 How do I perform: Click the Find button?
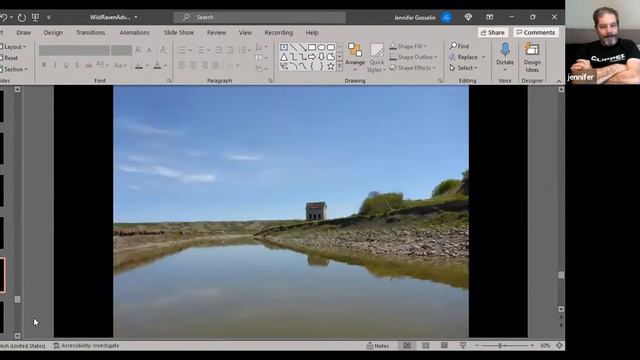tap(459, 46)
